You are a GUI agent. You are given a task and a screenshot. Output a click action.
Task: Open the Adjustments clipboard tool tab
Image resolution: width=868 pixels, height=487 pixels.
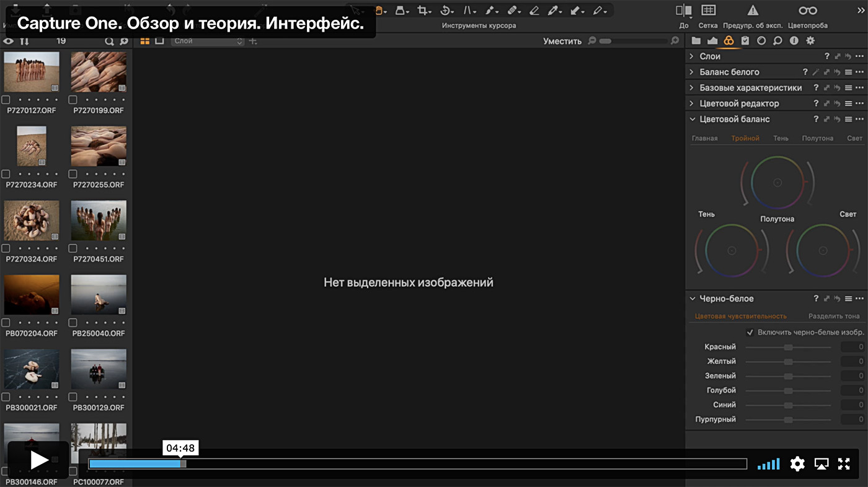click(x=745, y=41)
